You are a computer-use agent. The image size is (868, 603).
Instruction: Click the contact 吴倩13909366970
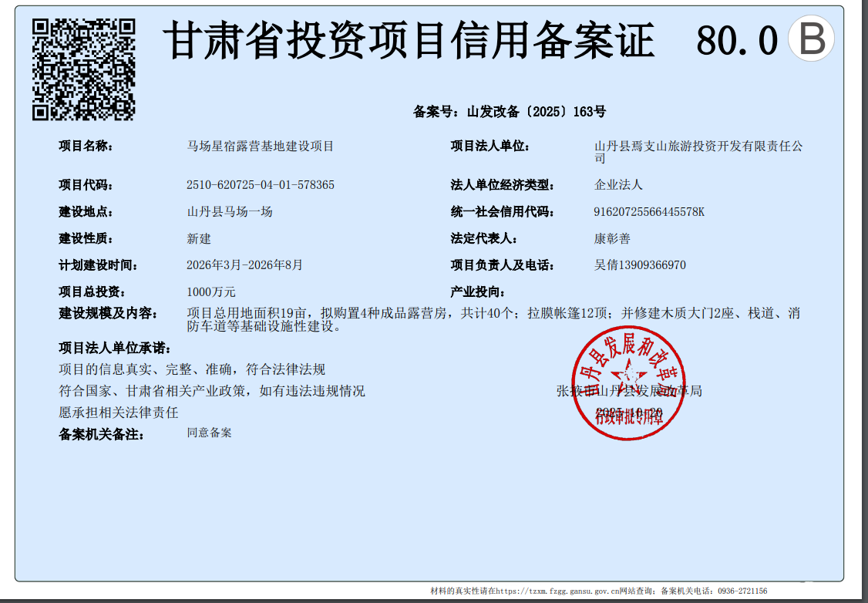click(x=640, y=265)
